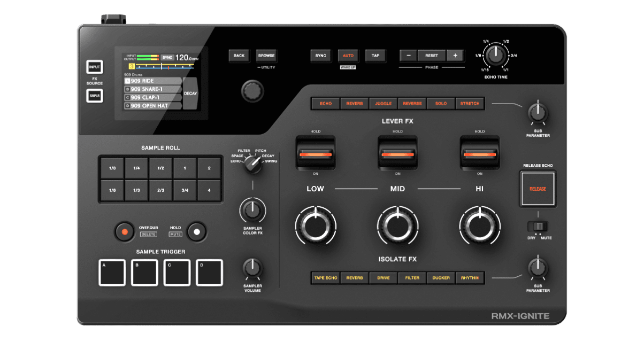This screenshot has height=342, width=644.
Task: Hit Sample Trigger pad A
Action: click(x=112, y=273)
